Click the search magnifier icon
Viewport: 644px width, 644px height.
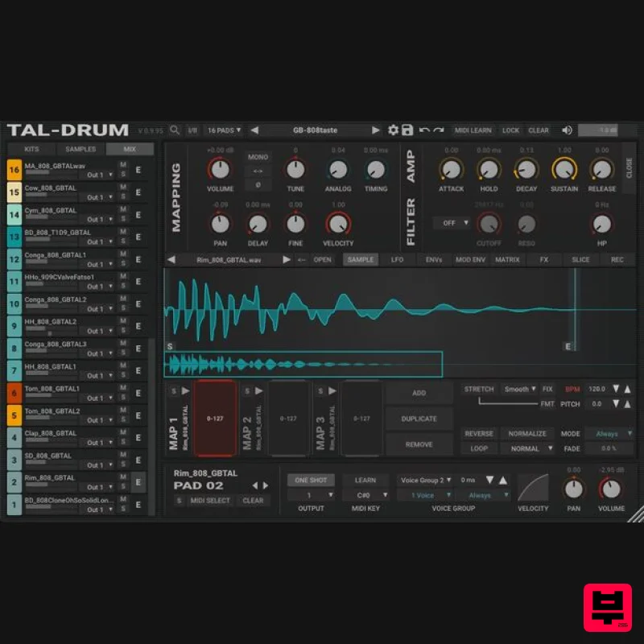pyautogui.click(x=175, y=130)
